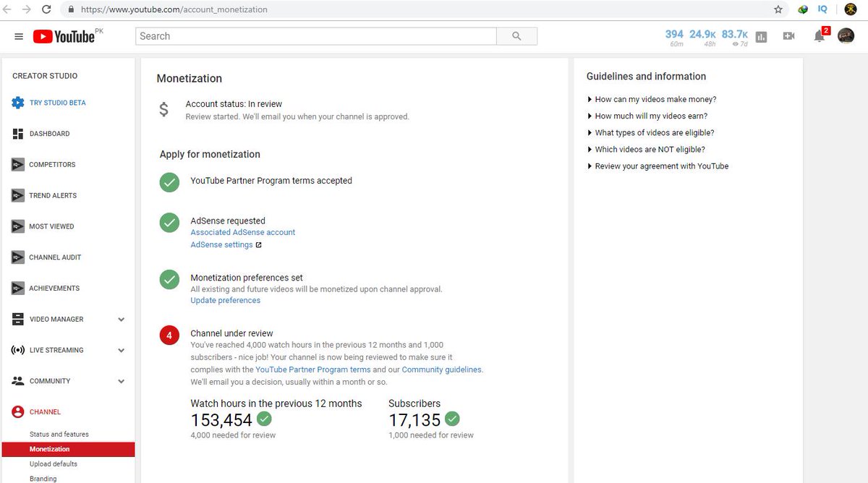This screenshot has width=868, height=483.
Task: Expand Live Streaming section chevron
Action: 121,351
